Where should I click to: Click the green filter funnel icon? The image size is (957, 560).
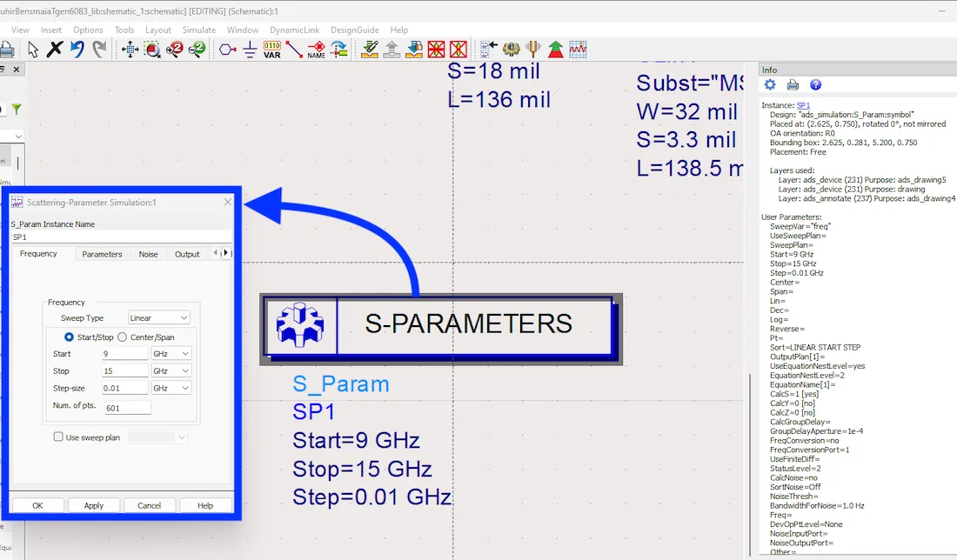(17, 110)
